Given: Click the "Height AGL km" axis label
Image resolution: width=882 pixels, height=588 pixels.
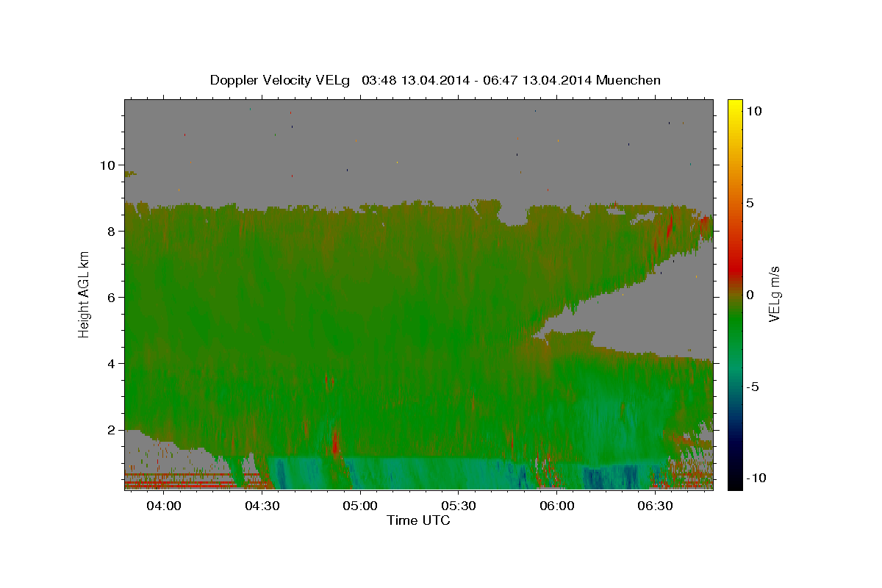Looking at the screenshot, I should pos(85,294).
